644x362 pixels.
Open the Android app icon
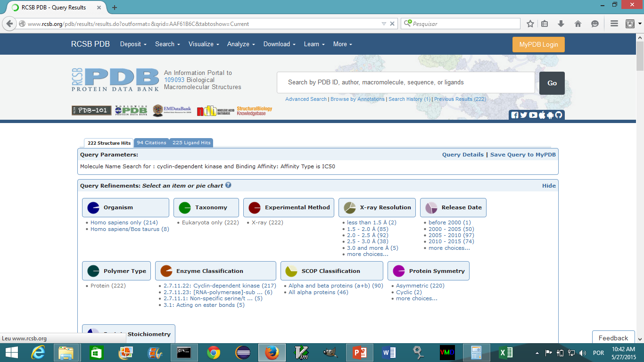550,115
